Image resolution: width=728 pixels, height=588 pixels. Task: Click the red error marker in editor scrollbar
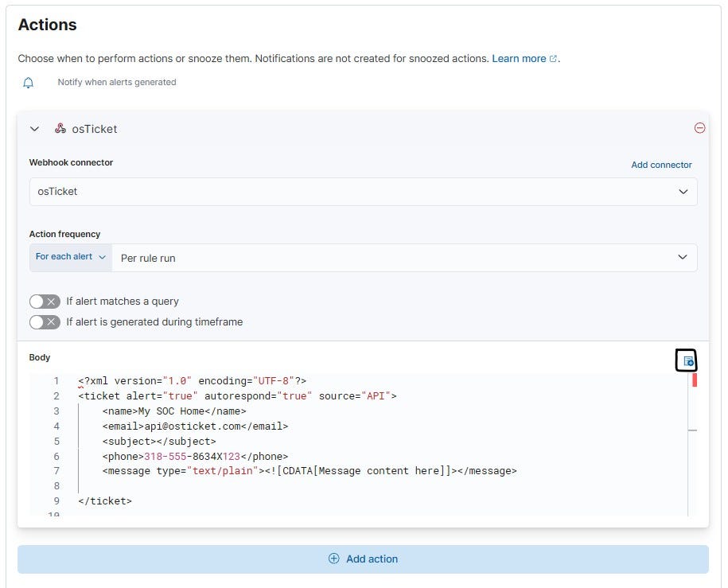point(695,380)
